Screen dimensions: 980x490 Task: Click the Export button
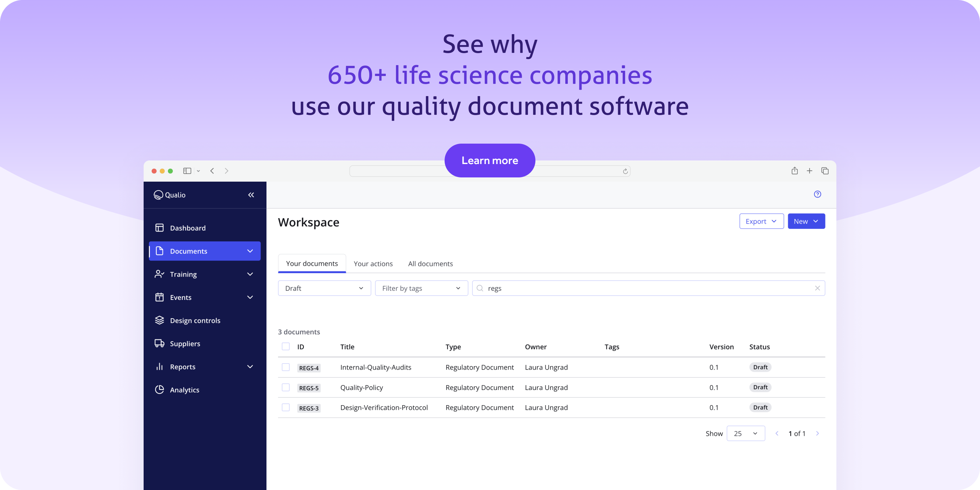point(761,221)
